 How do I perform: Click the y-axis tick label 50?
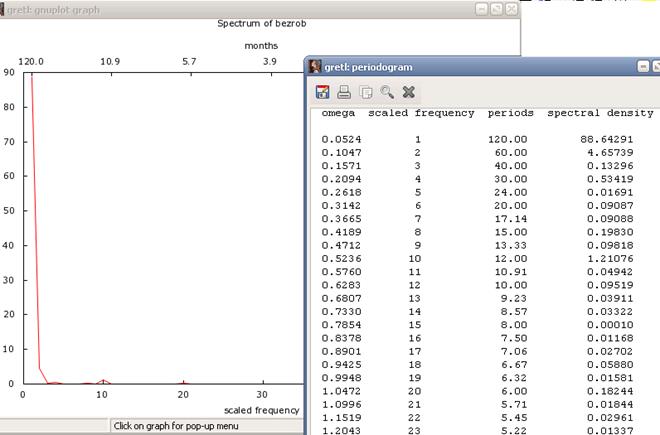[9, 211]
